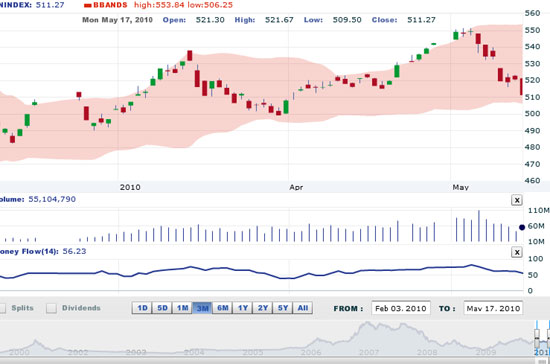Choose the 6M time range

[x=222, y=308]
